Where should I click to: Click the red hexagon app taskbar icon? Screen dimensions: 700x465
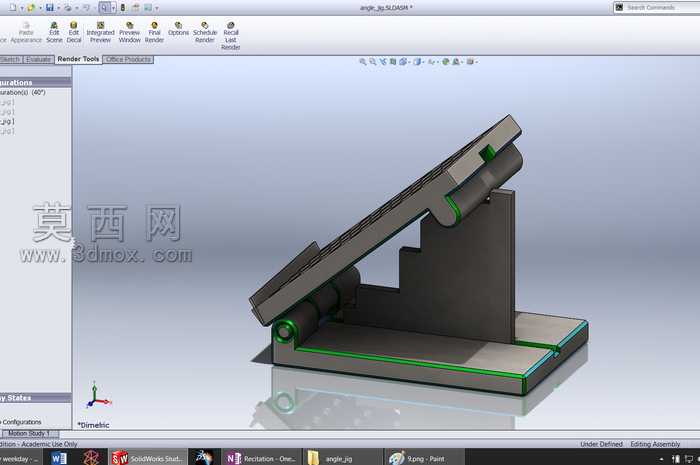92,458
